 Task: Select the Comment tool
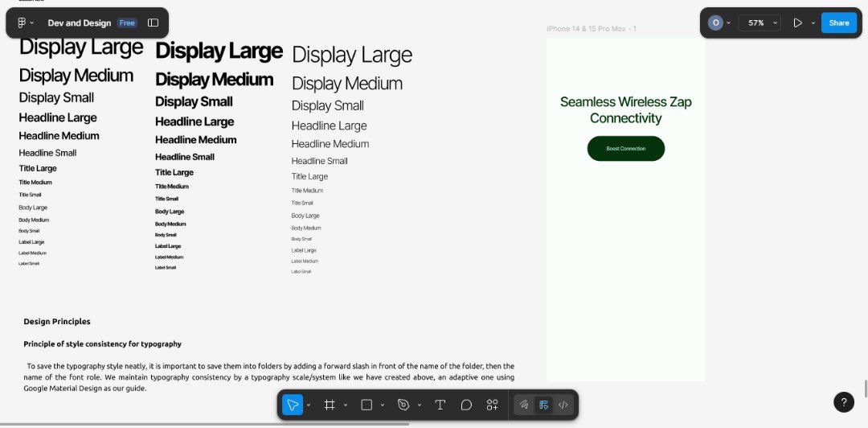point(466,405)
